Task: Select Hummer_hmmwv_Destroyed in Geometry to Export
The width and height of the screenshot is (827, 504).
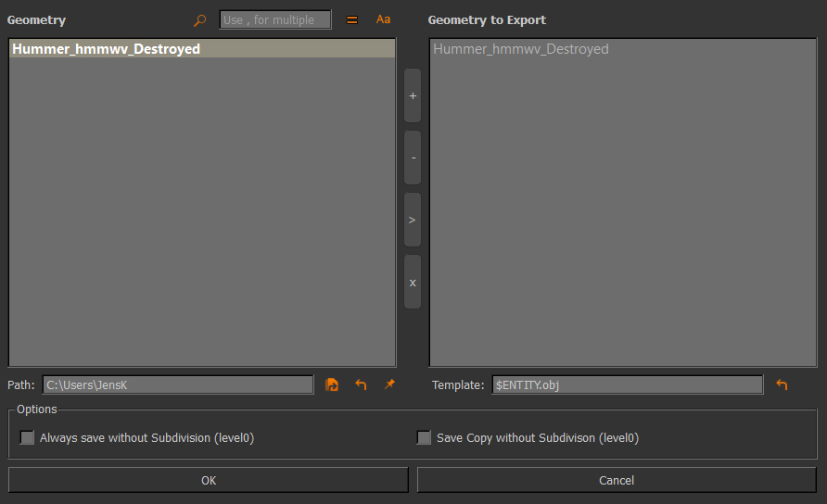Action: [x=521, y=49]
